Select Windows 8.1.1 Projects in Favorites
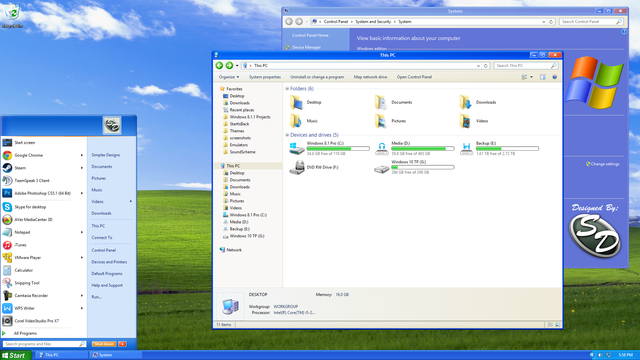The height and width of the screenshot is (360, 640). point(249,117)
